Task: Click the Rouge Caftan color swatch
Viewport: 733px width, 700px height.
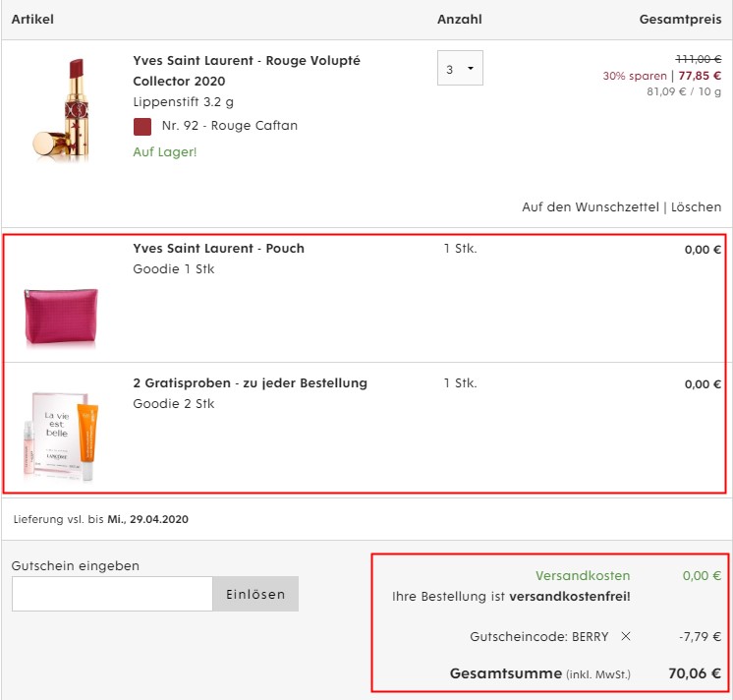Action: coord(142,126)
